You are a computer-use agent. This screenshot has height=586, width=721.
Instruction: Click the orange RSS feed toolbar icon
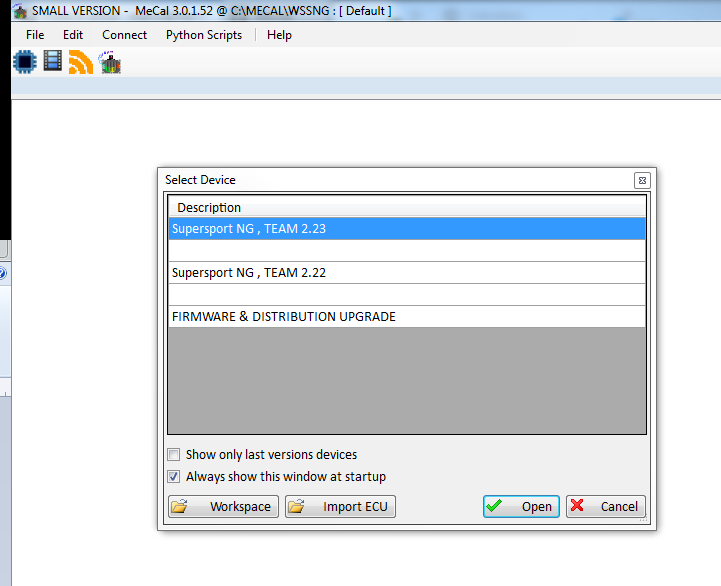point(80,62)
